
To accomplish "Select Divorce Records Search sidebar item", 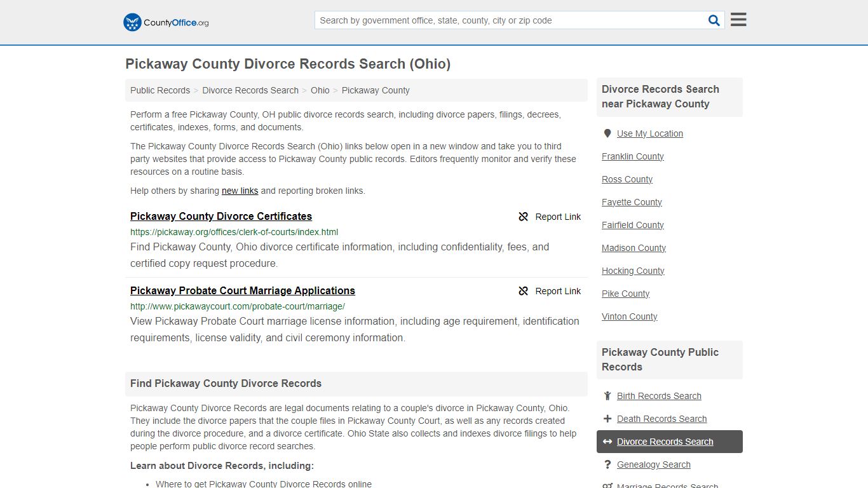I will point(670,442).
